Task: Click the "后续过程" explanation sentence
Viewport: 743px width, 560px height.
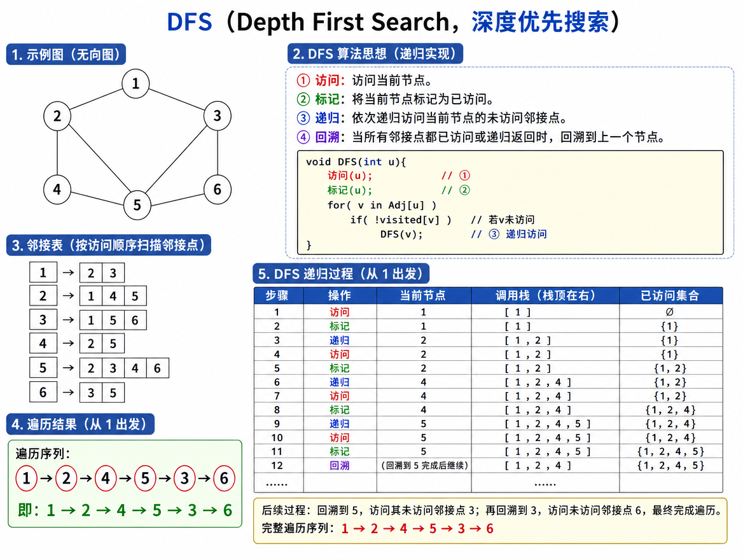Action: click(x=492, y=510)
